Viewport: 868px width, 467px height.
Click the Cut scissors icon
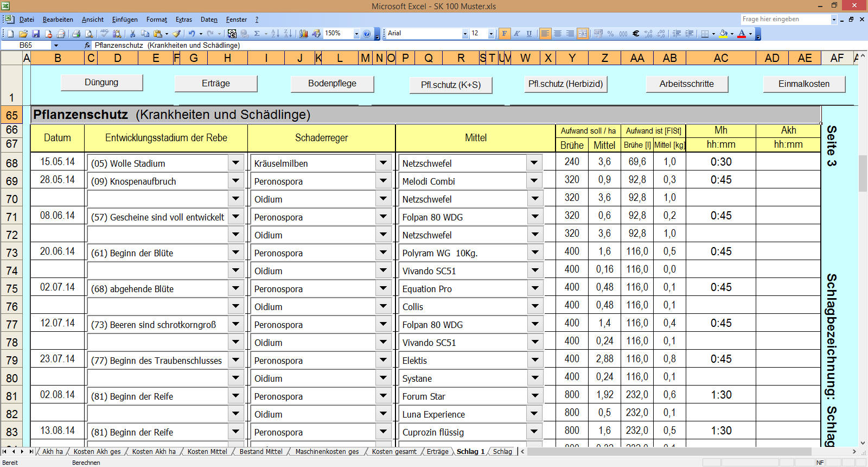pyautogui.click(x=132, y=34)
